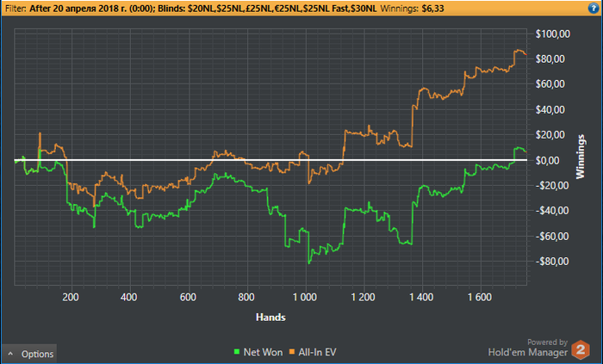The height and width of the screenshot is (364, 603).
Task: Click the orange All-In EV line endpoint
Action: pyautogui.click(x=525, y=54)
